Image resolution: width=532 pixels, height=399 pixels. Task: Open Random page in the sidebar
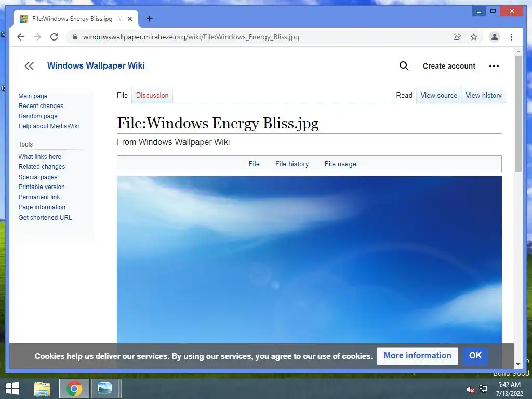click(x=38, y=116)
